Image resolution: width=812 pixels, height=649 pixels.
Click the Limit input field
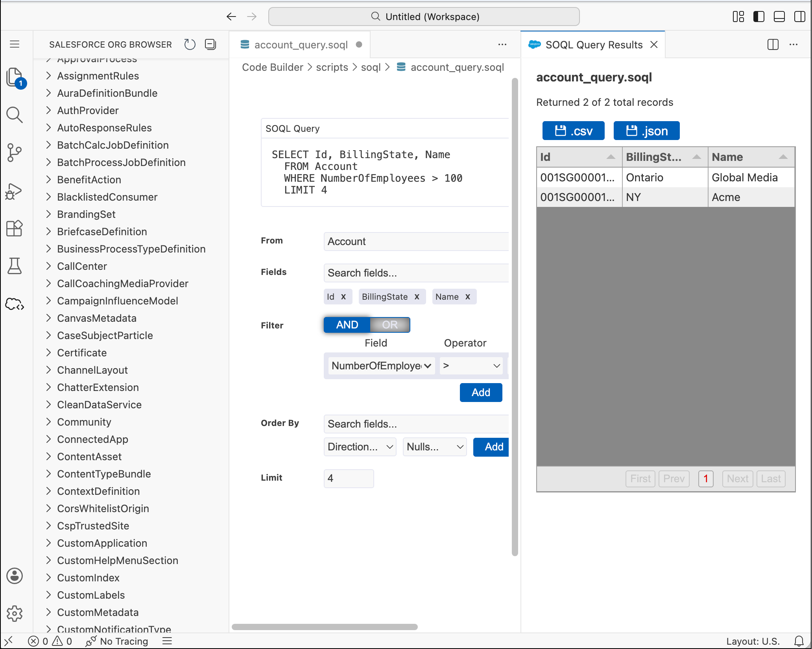349,478
